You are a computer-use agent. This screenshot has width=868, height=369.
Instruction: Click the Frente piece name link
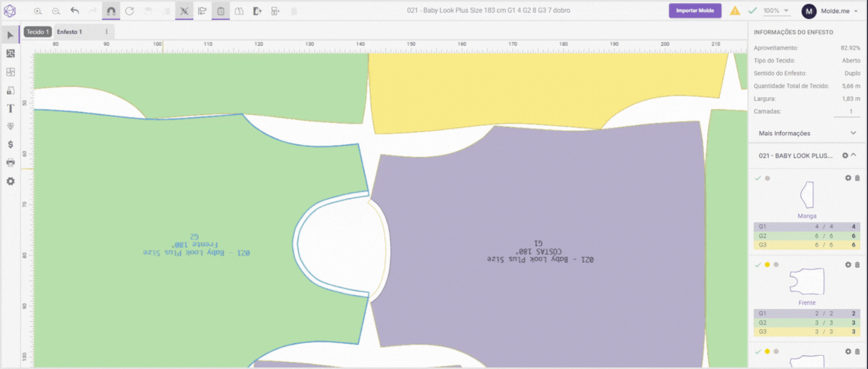click(x=807, y=303)
